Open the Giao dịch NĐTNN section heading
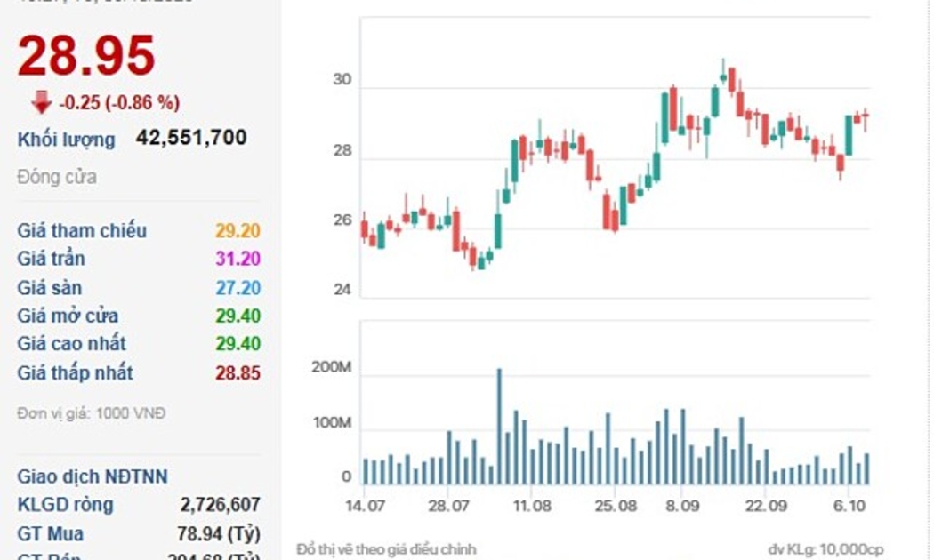Image resolution: width=934 pixels, height=560 pixels. pos(93,476)
